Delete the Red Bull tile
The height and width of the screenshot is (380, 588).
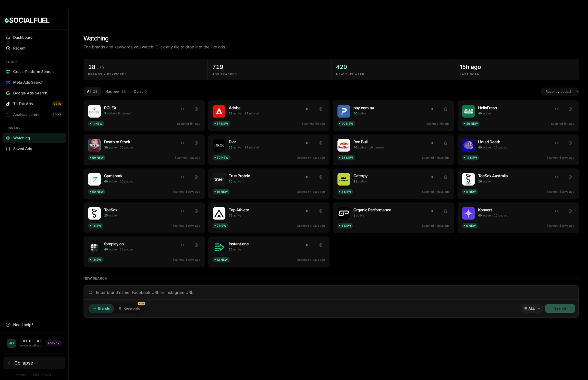pyautogui.click(x=445, y=143)
